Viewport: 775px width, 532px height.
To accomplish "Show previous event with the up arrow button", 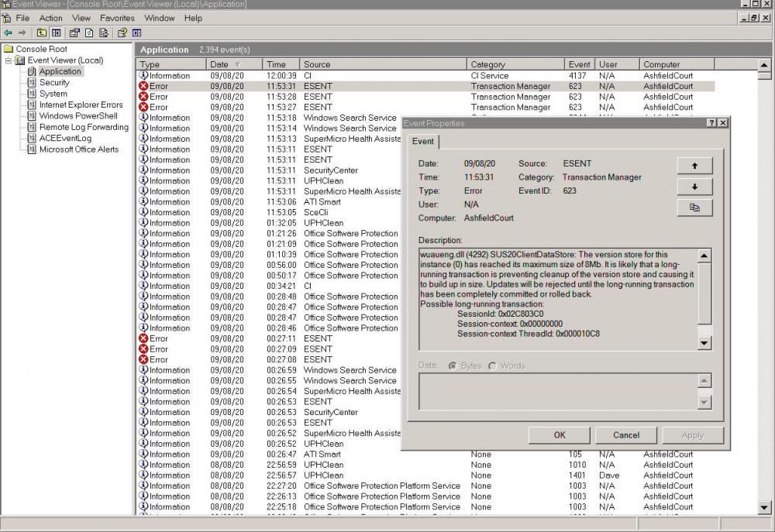I will point(694,166).
